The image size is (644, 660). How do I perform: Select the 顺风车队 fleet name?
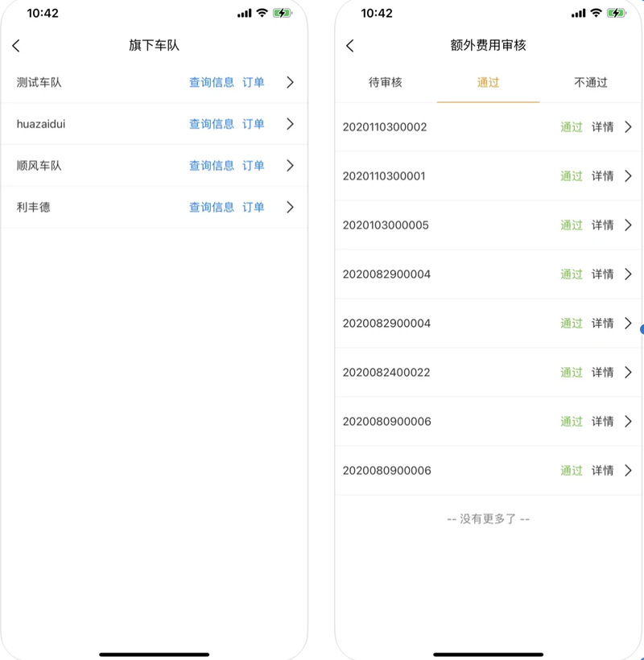[39, 166]
